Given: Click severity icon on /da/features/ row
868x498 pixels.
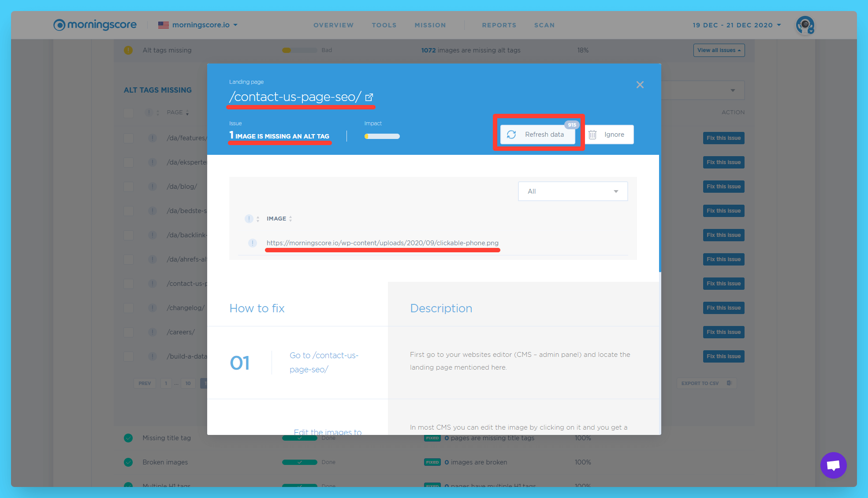Looking at the screenshot, I should [153, 138].
